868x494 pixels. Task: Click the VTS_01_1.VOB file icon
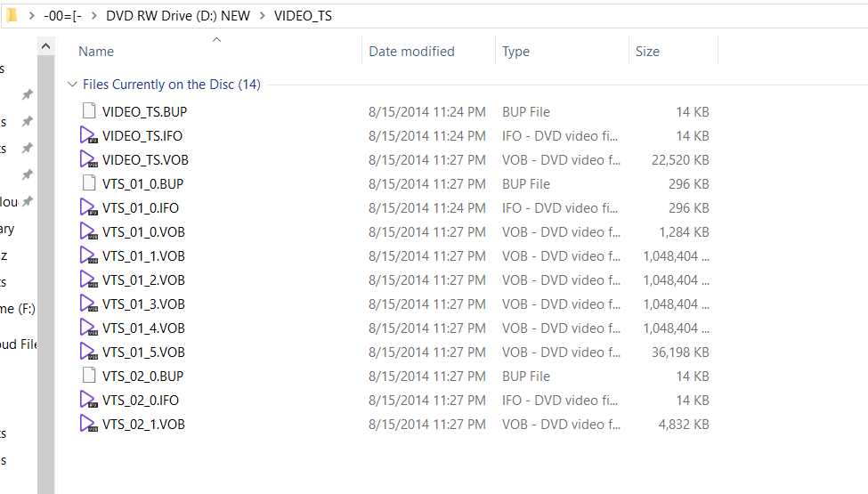pos(88,255)
